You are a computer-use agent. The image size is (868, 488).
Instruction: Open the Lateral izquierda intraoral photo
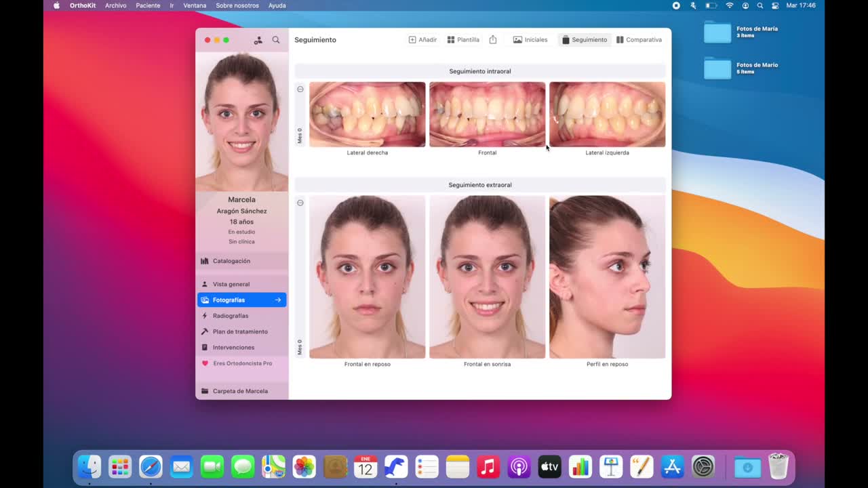(x=608, y=115)
